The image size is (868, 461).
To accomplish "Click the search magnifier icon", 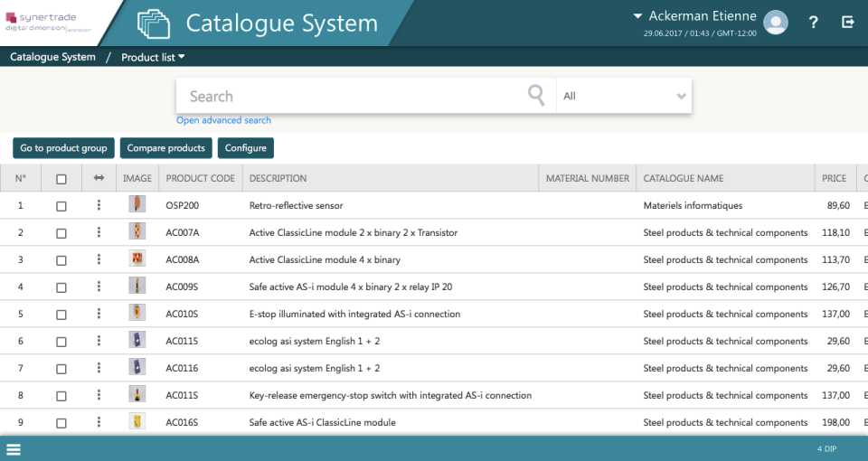I will 536,96.
